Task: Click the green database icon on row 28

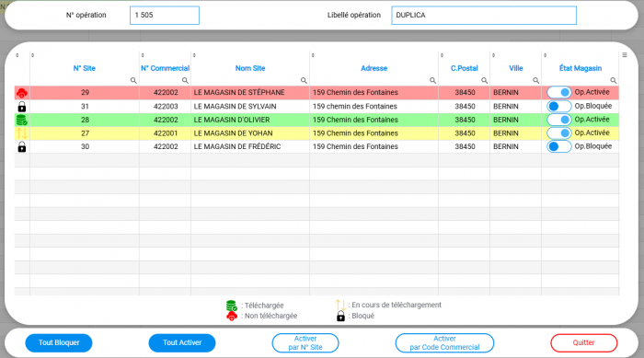Action: 22,120
